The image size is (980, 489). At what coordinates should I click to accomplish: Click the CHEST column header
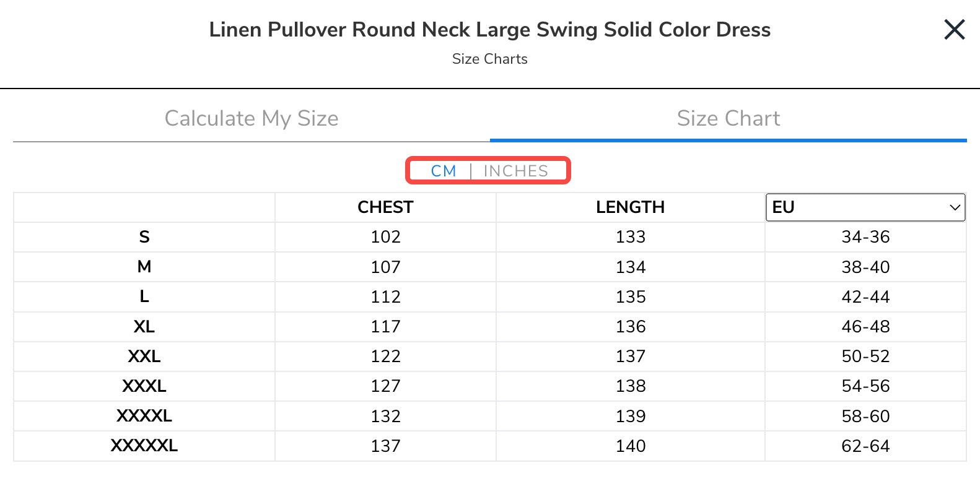(x=385, y=207)
